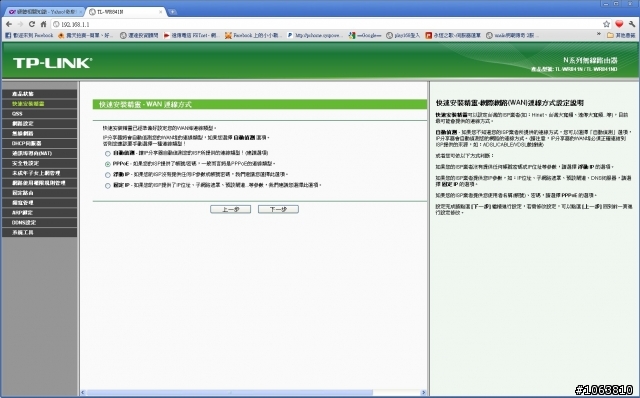The image size is (640, 398).
Task: Open 快速安裝精靈 in the sidebar
Action: [x=39, y=104]
